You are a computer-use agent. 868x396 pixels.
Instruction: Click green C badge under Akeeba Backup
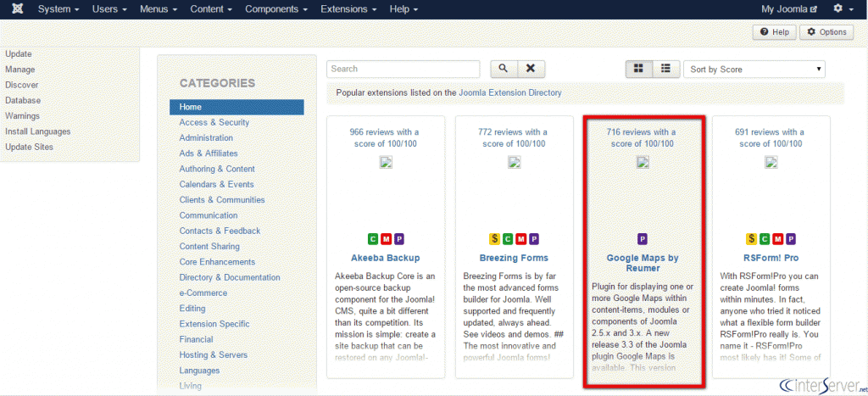pos(373,239)
